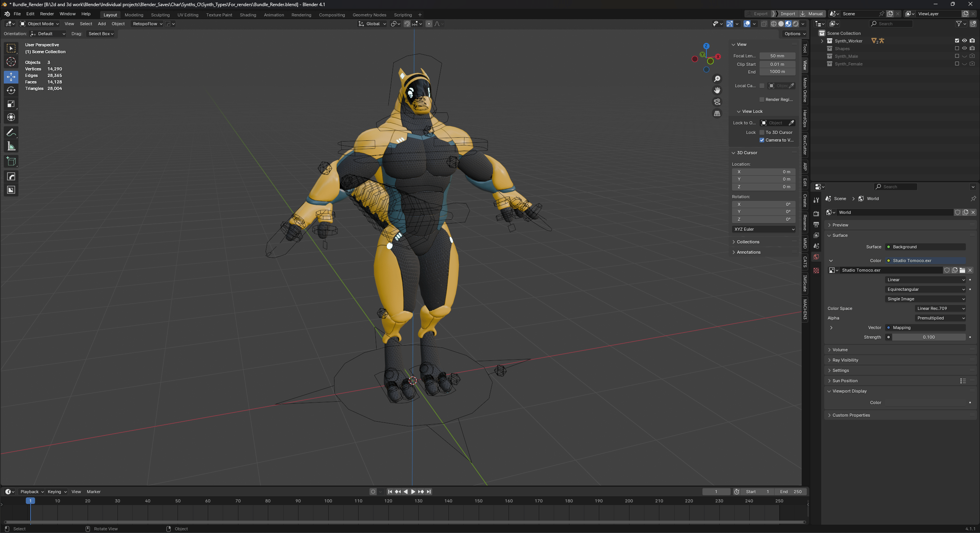
Task: Hide Synth_Worker collection with eye icon
Action: point(964,41)
